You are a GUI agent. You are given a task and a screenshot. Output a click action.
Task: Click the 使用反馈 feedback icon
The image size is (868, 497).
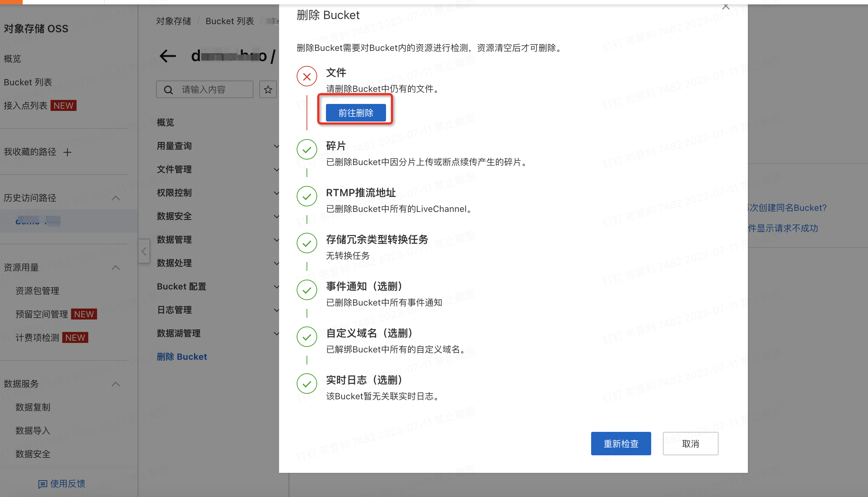[42, 484]
